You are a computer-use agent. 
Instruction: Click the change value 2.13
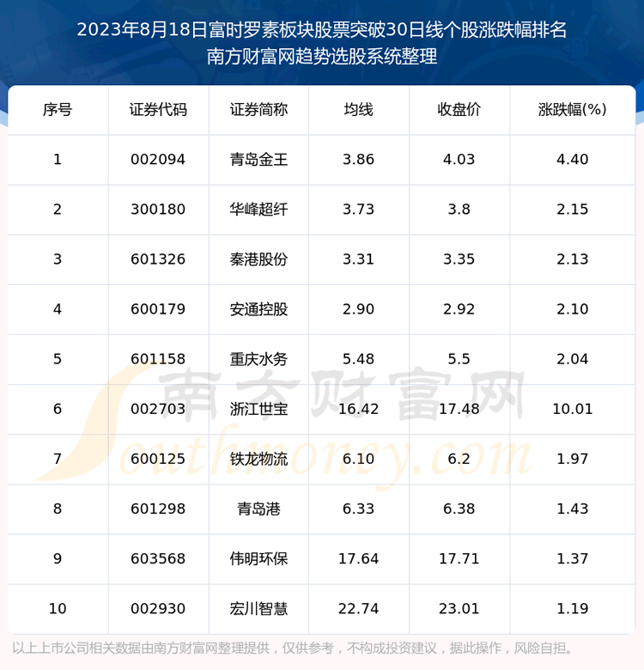click(x=572, y=259)
